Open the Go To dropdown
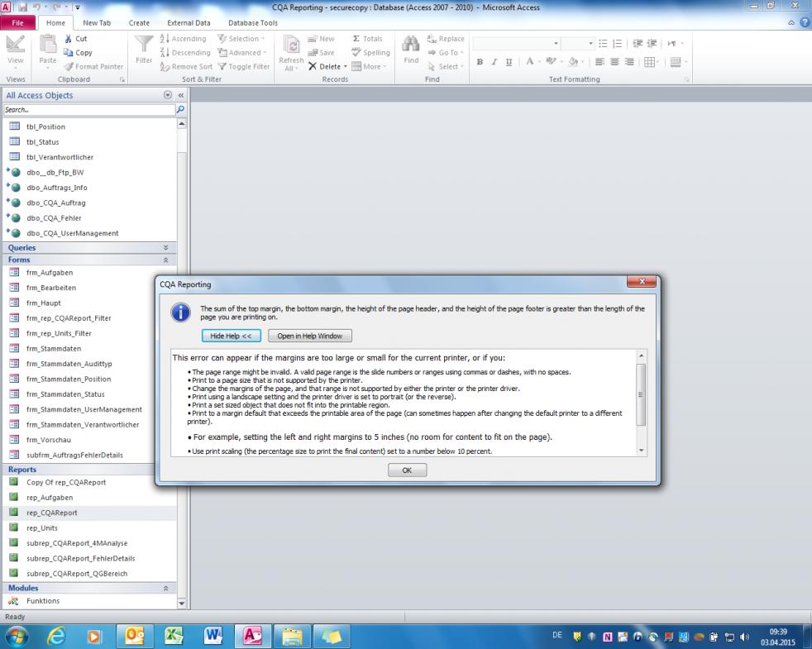The height and width of the screenshot is (649, 812). coord(446,52)
